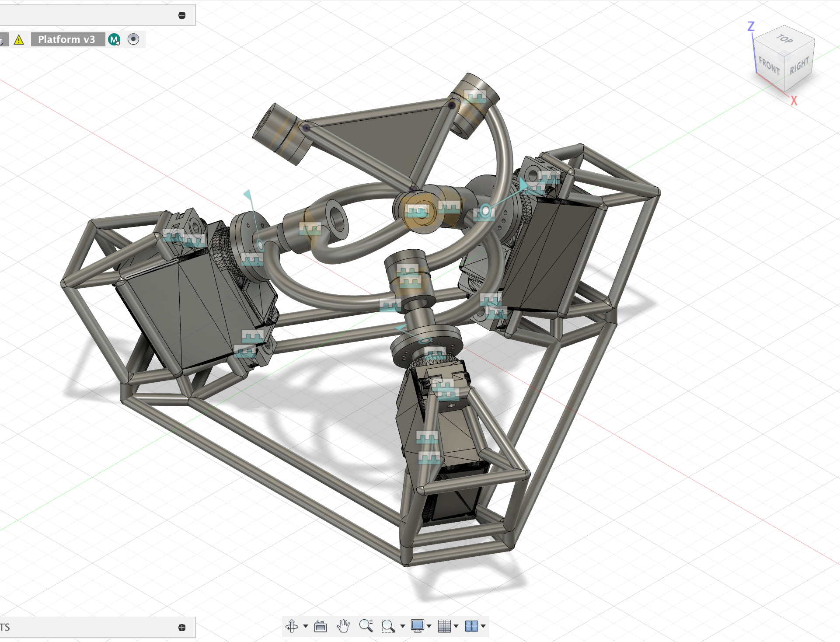Click the green M user badge

(114, 40)
